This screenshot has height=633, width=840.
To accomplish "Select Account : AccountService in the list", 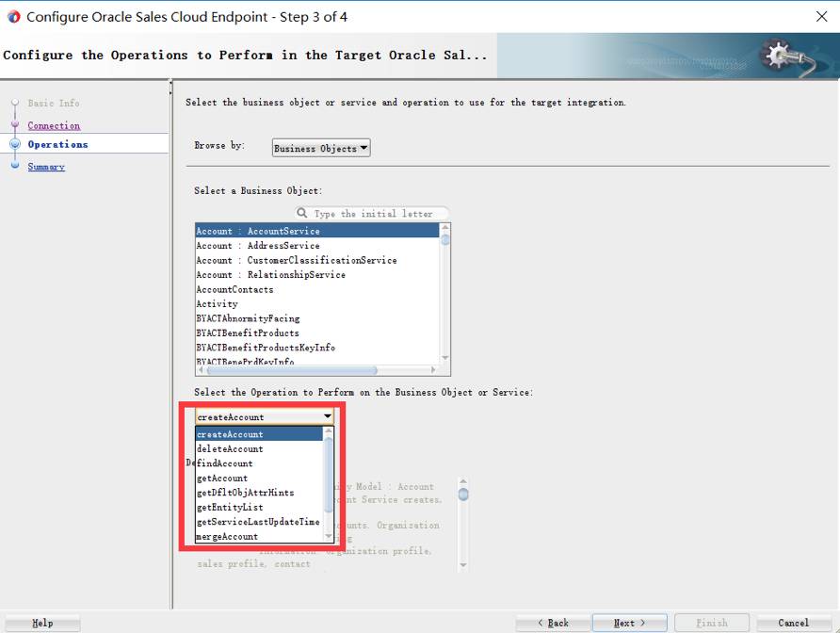I will pyautogui.click(x=317, y=231).
